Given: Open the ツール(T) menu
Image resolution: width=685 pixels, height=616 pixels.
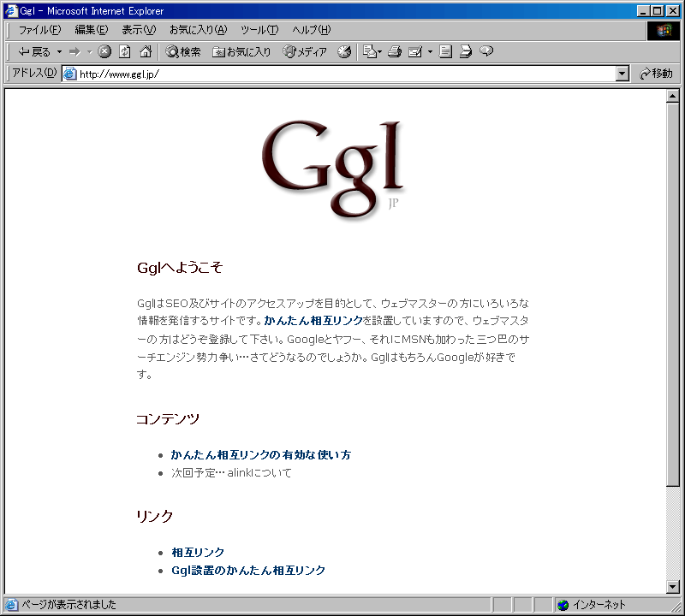Looking at the screenshot, I should tap(259, 30).
